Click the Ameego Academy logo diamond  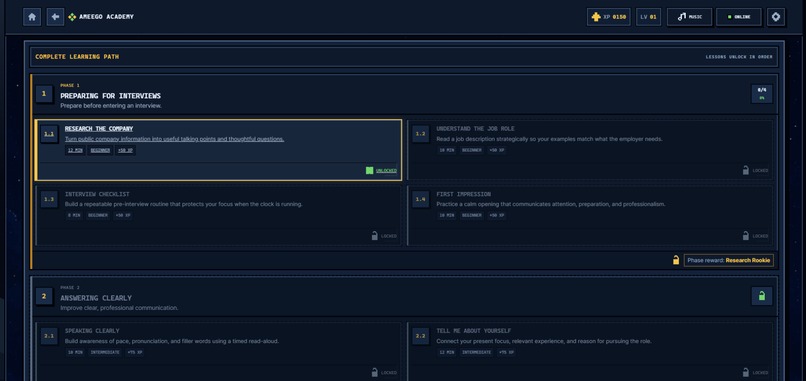point(72,17)
